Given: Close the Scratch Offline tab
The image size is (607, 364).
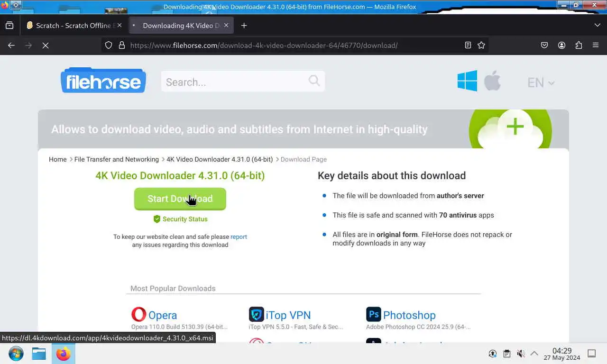Looking at the screenshot, I should (120, 26).
